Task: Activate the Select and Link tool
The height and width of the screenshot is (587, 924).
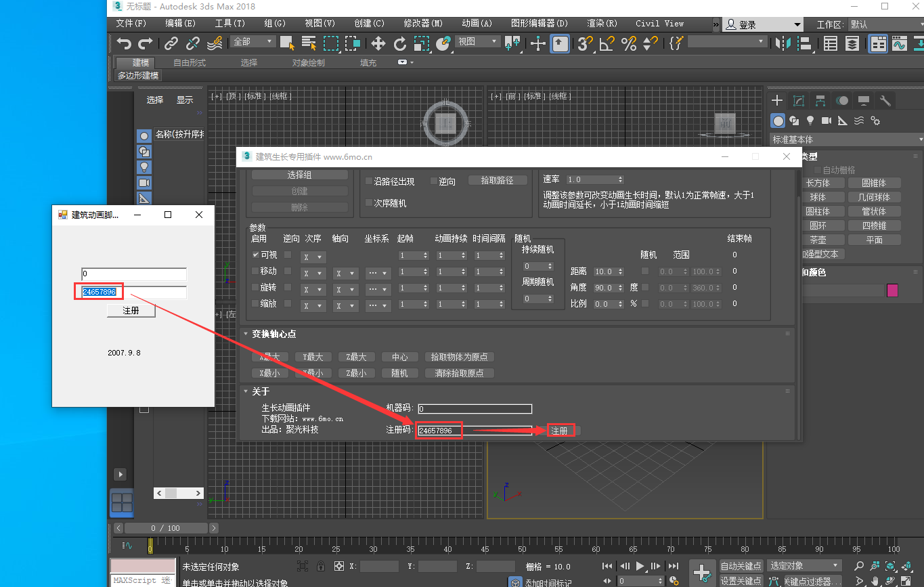Action: [x=171, y=43]
